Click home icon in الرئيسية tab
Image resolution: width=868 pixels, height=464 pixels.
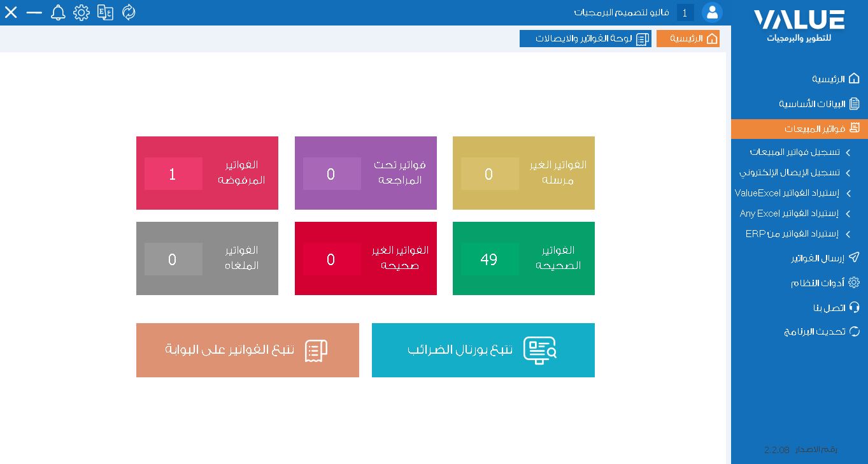tap(712, 39)
